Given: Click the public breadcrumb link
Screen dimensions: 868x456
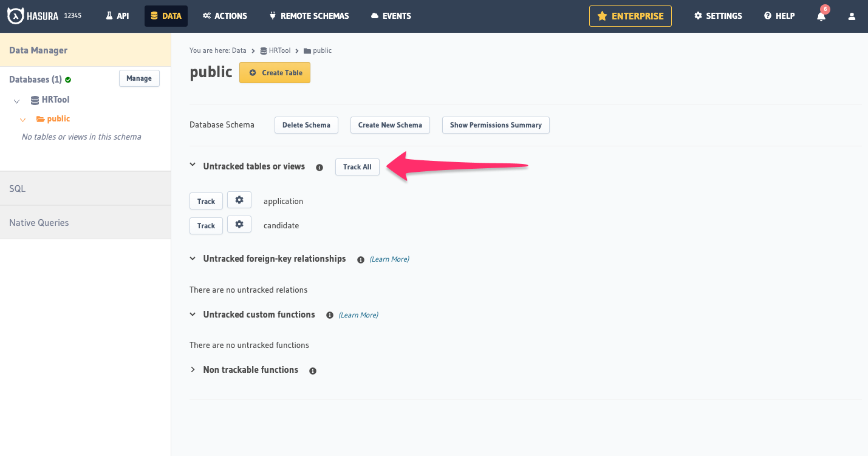Looking at the screenshot, I should click(x=318, y=50).
